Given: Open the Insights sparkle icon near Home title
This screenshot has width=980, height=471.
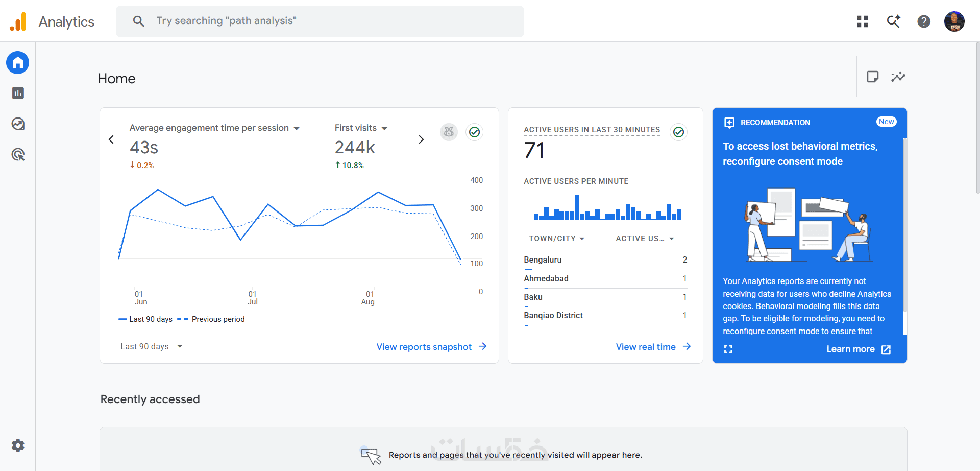Looking at the screenshot, I should (898, 77).
